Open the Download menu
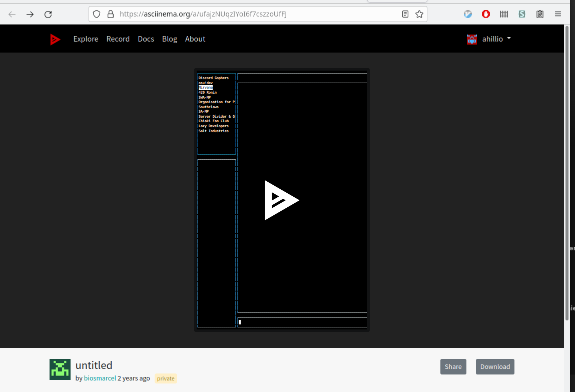 tap(495, 366)
